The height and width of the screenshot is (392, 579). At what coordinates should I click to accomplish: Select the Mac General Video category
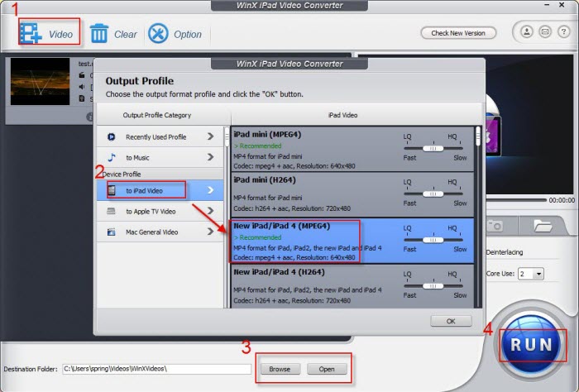[160, 232]
